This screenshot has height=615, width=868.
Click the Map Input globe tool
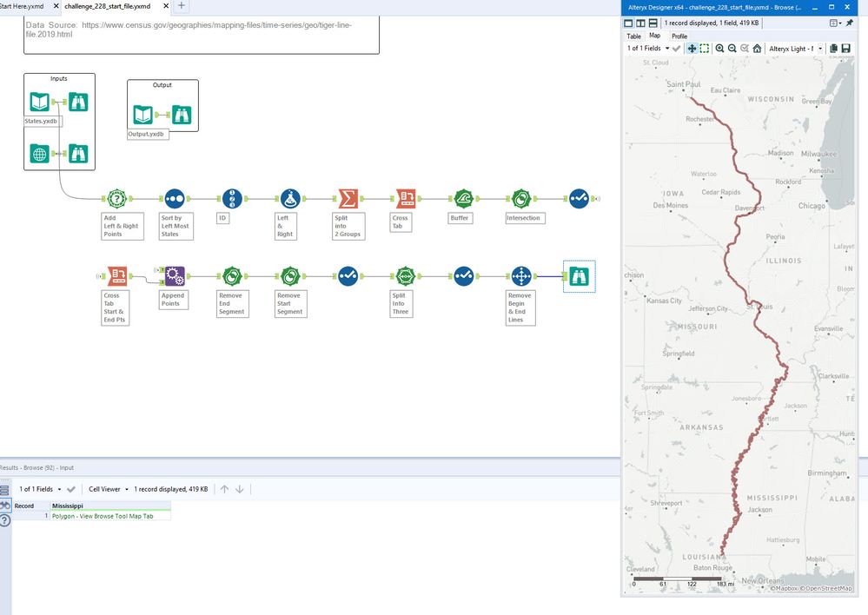(39, 154)
